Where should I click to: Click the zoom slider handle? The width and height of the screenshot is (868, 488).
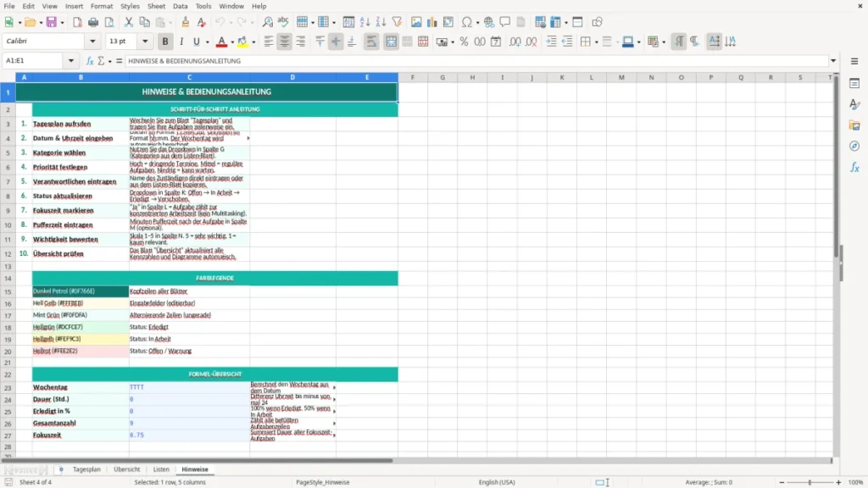pyautogui.click(x=810, y=482)
